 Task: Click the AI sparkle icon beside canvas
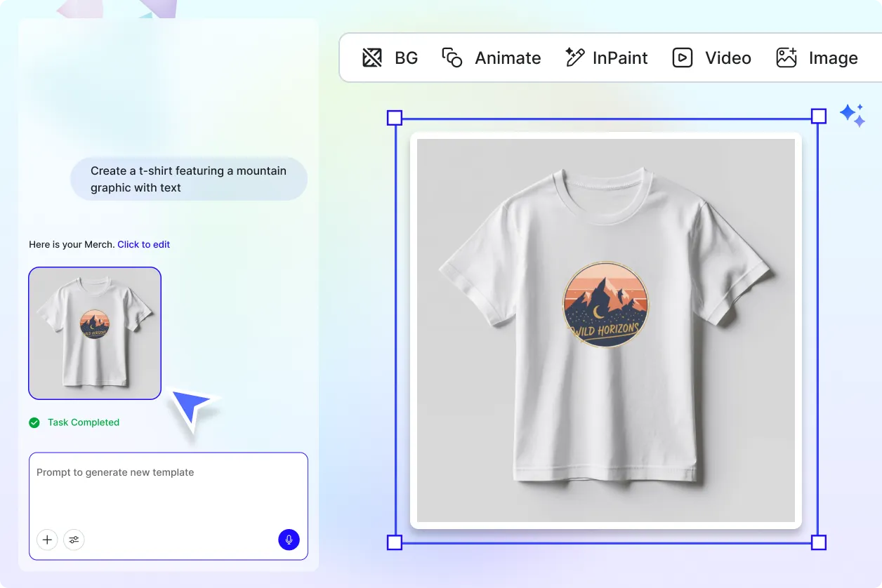853,115
